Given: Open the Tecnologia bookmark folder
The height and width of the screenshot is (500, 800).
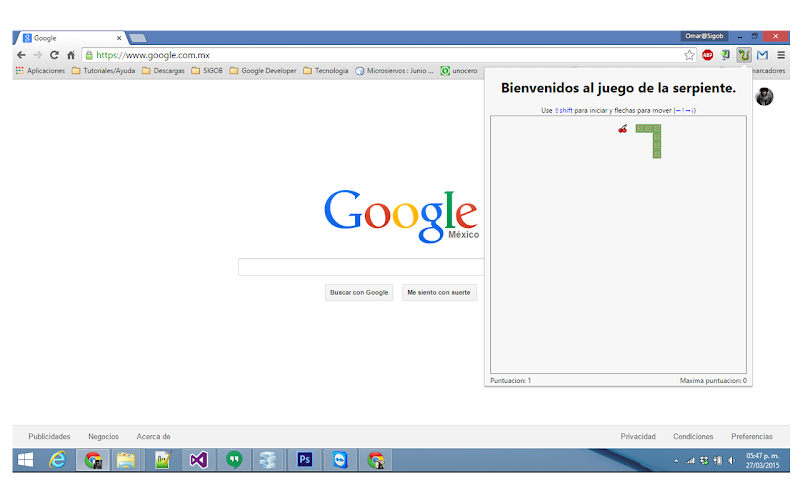Looking at the screenshot, I should pos(326,71).
